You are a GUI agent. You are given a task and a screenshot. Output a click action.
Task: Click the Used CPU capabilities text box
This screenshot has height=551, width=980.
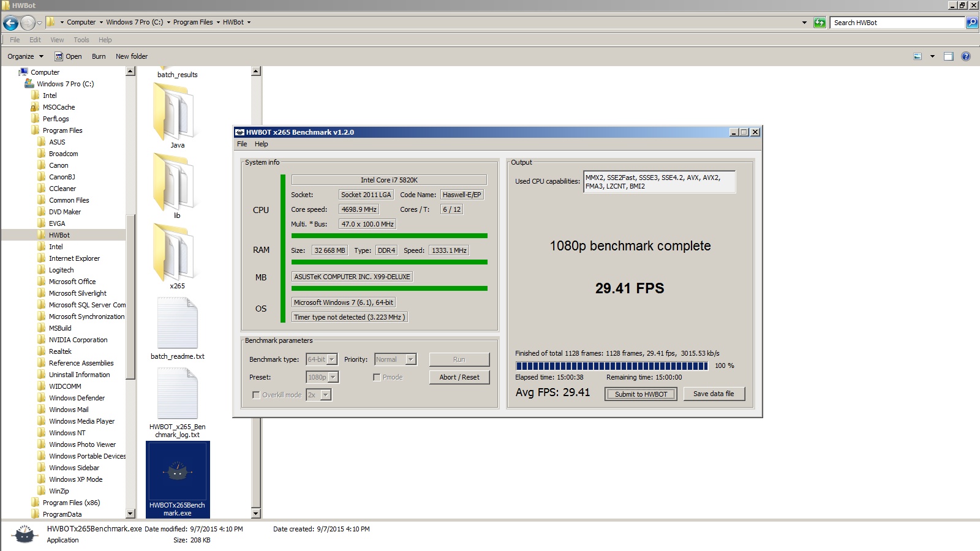pos(659,182)
